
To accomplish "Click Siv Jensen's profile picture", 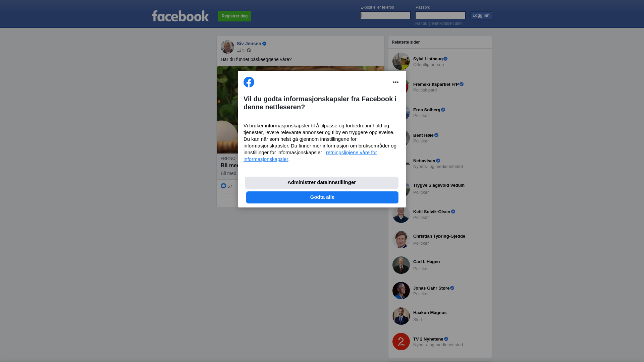I will 227,47.
